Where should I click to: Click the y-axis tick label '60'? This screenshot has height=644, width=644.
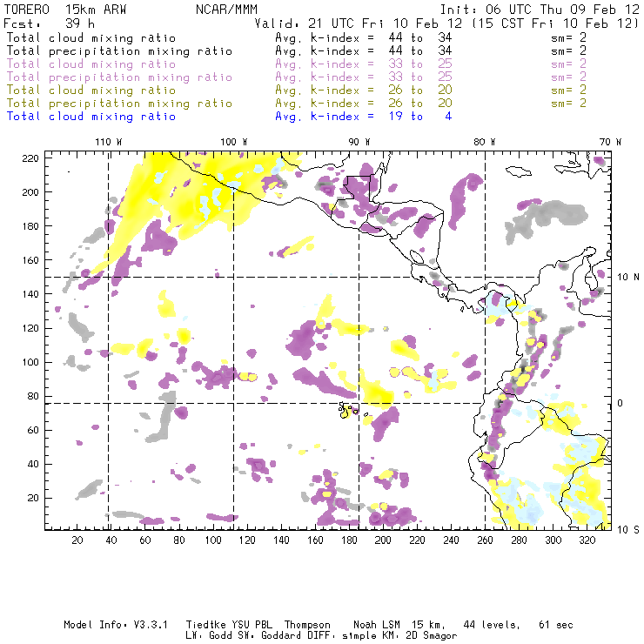click(x=33, y=430)
